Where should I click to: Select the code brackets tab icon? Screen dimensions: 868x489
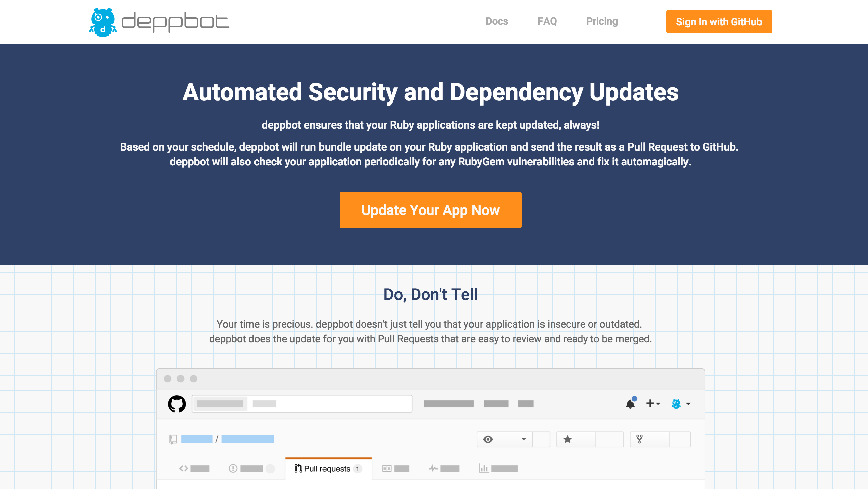[184, 469]
